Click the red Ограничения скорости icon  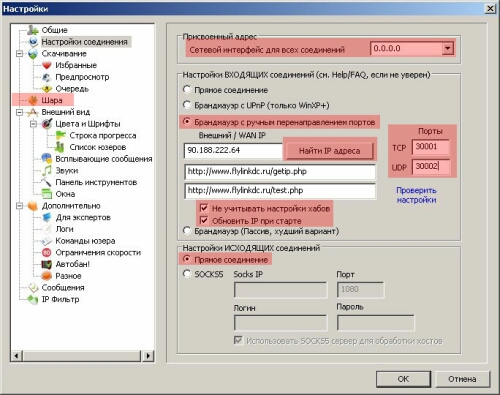[x=47, y=253]
